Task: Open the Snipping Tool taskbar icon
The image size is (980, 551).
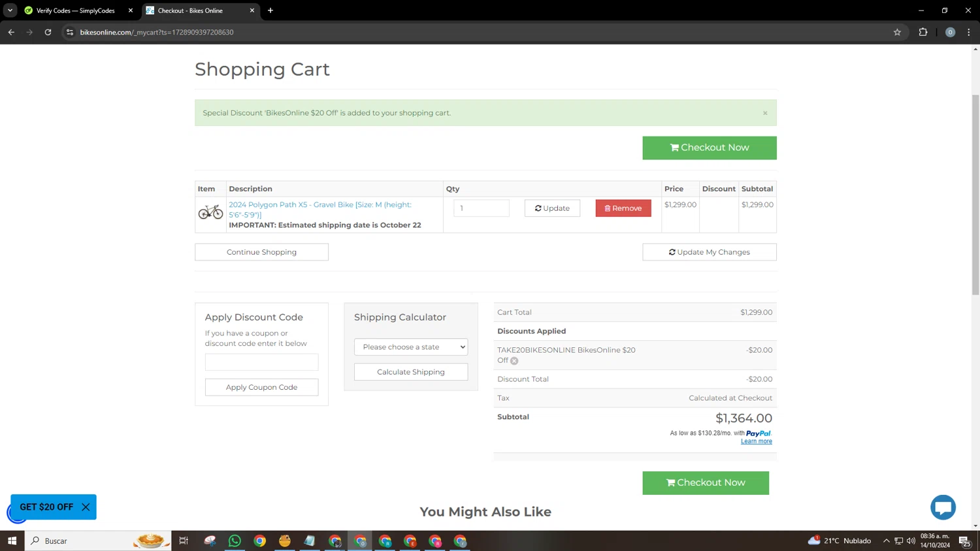Action: pos(210,541)
